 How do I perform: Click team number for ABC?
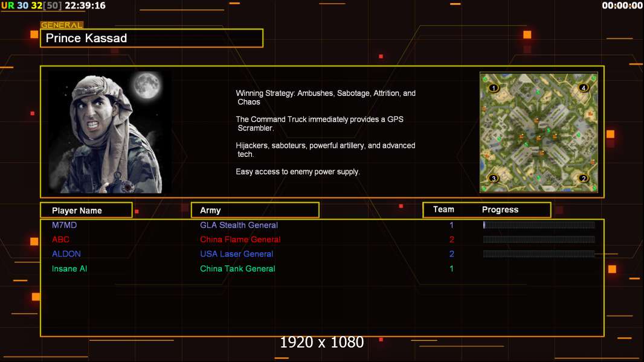[451, 240]
